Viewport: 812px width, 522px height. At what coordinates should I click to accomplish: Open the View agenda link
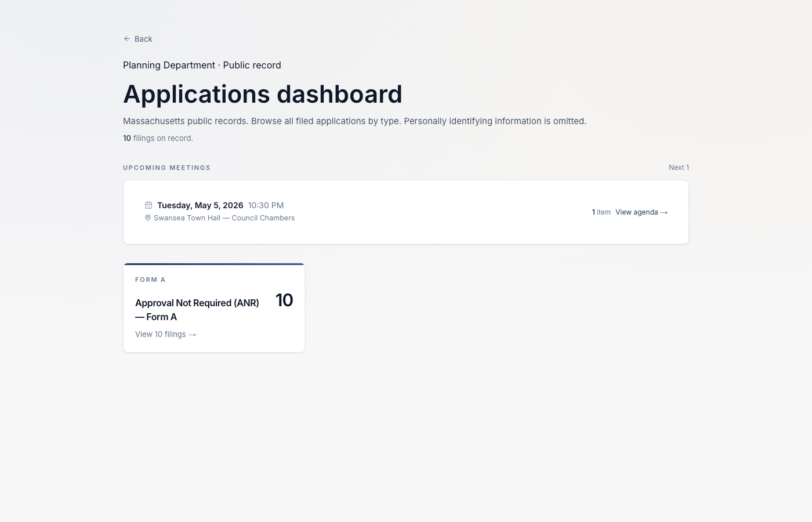click(641, 212)
